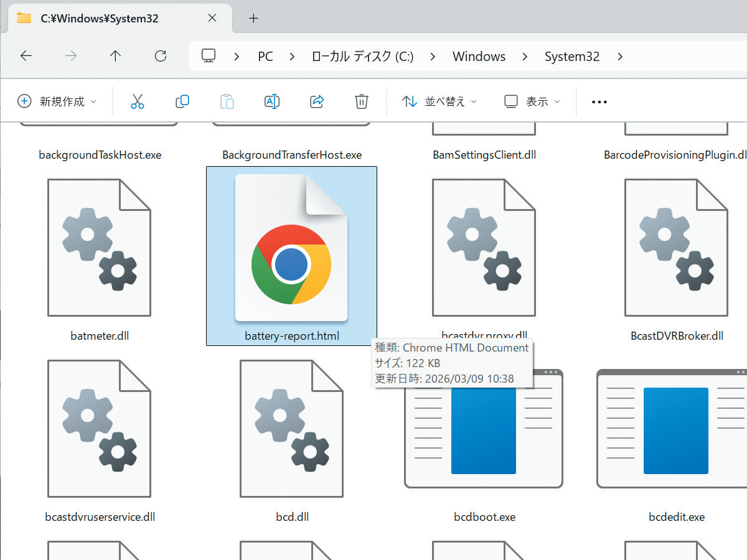
Task: Click the battery-report.html file name label
Action: 292,336
